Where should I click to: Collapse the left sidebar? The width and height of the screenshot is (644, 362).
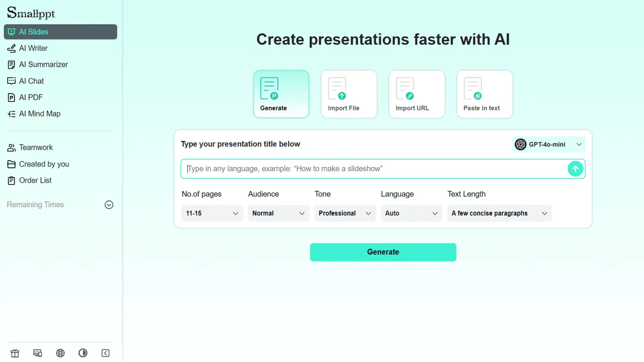pos(105,353)
